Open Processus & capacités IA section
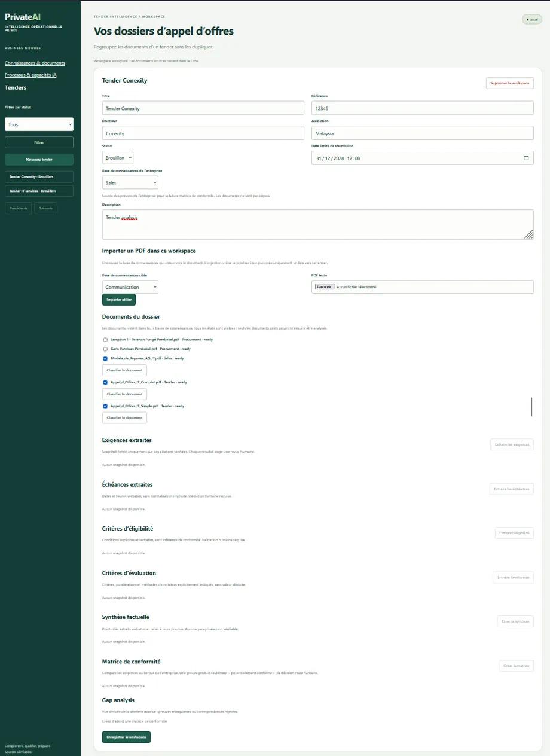This screenshot has width=550, height=756. (30, 75)
